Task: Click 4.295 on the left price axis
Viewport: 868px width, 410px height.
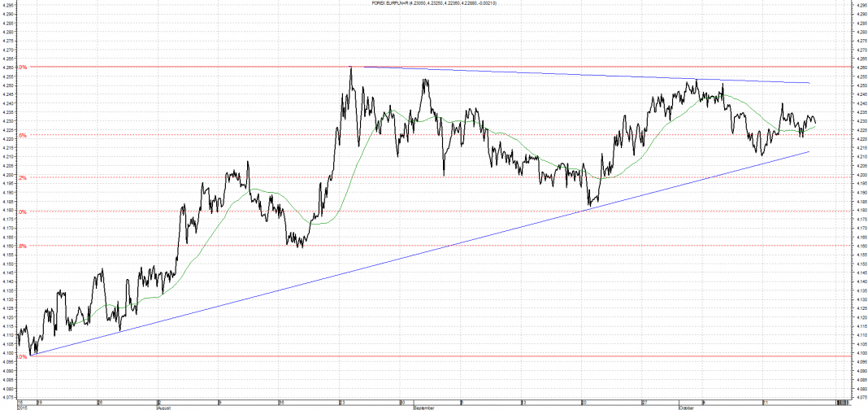Action: pos(7,5)
